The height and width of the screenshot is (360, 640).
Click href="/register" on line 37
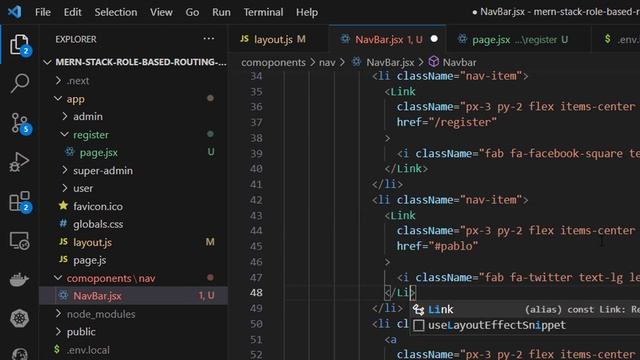click(x=447, y=122)
